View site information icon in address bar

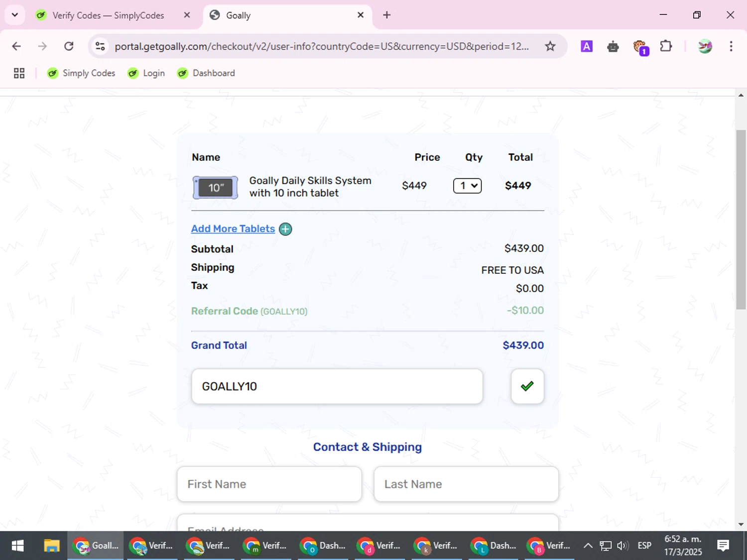pyautogui.click(x=100, y=46)
